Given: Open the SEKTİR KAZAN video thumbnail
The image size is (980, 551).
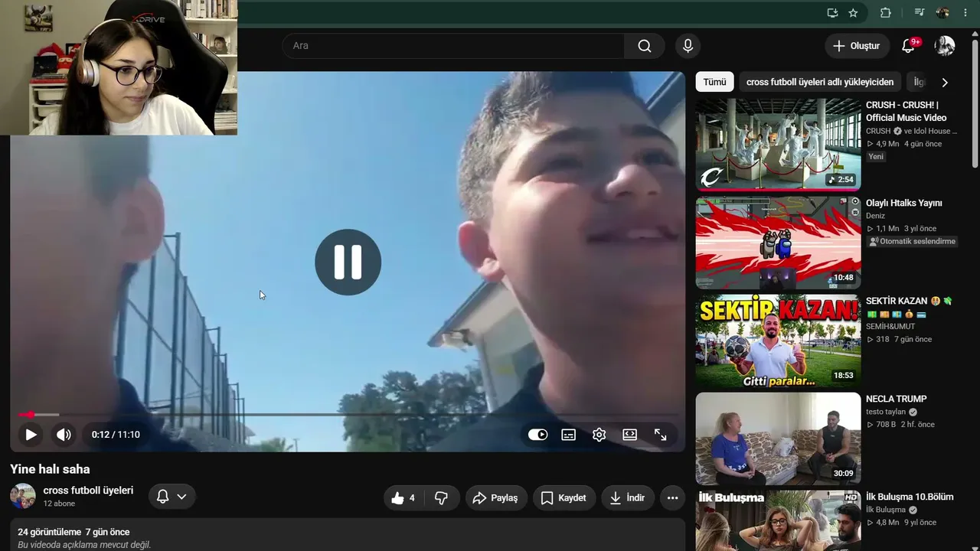Looking at the screenshot, I should coord(778,341).
